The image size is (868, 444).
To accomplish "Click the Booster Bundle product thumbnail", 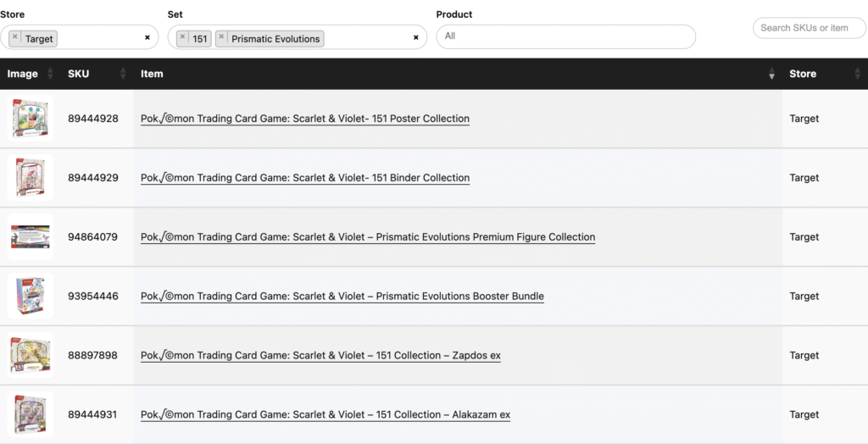I will tap(31, 296).
